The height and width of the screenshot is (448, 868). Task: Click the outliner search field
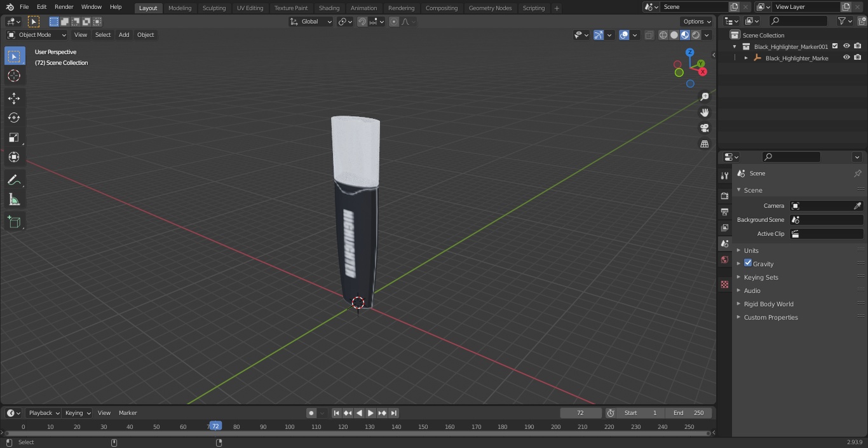pos(798,21)
